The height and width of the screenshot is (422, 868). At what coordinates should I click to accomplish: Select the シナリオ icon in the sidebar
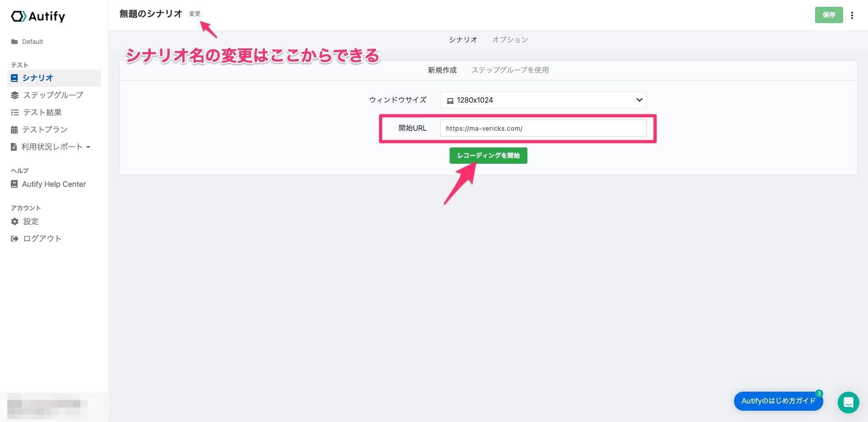14,78
